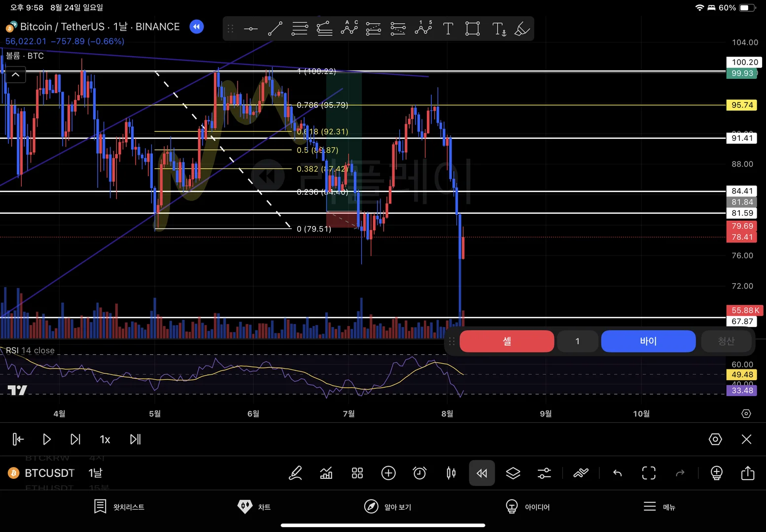
Task: Start replay playback
Action: pos(47,439)
